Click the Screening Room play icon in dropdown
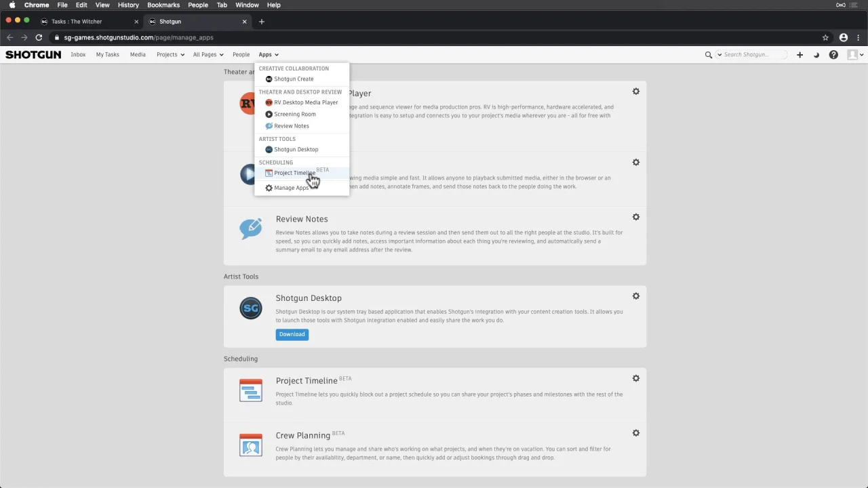The image size is (868, 488). point(269,114)
